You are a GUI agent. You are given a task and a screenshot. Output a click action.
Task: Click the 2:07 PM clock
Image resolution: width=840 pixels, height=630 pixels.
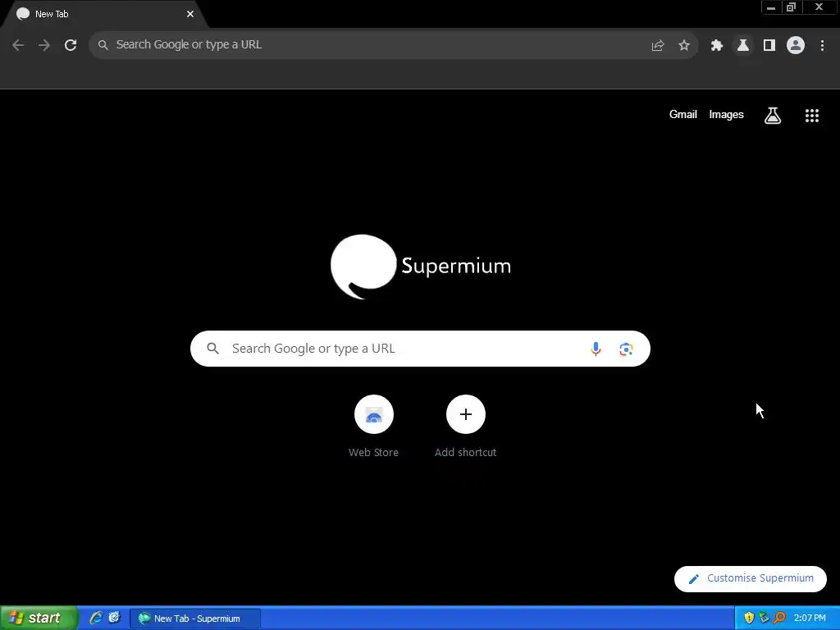[x=810, y=619]
